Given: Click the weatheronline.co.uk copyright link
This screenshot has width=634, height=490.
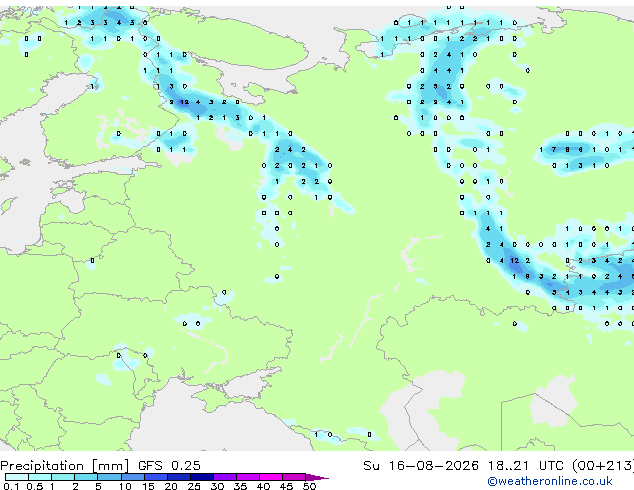Looking at the screenshot, I should point(549,481).
